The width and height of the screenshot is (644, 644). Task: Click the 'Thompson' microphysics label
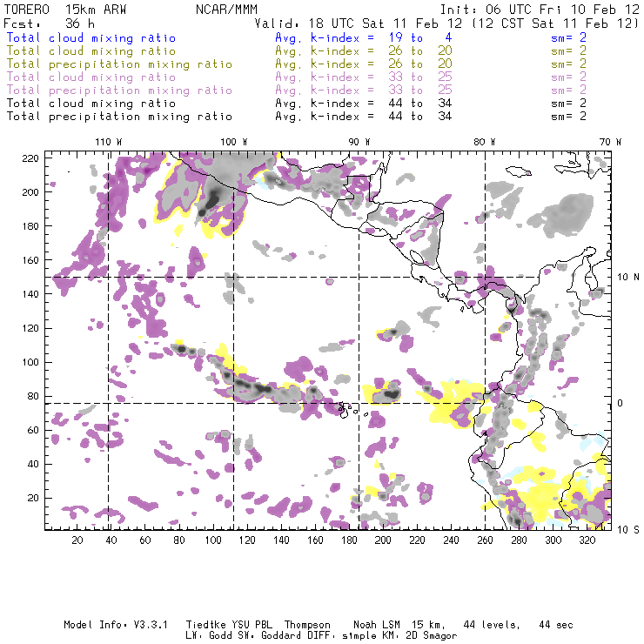tap(307, 625)
